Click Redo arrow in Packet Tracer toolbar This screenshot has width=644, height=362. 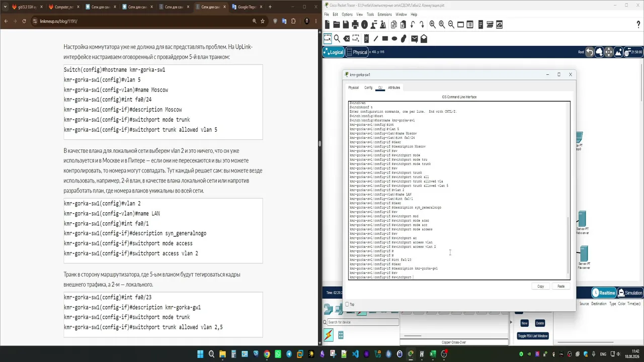tap(422, 25)
